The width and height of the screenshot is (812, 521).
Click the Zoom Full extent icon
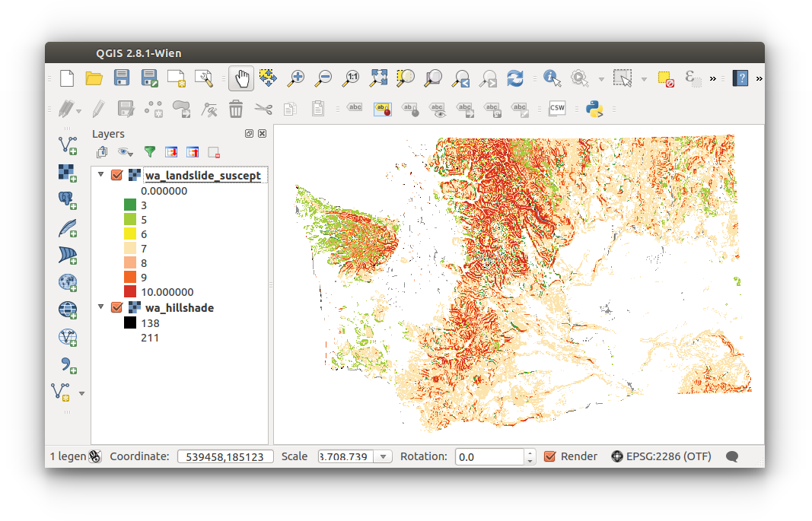coord(378,78)
